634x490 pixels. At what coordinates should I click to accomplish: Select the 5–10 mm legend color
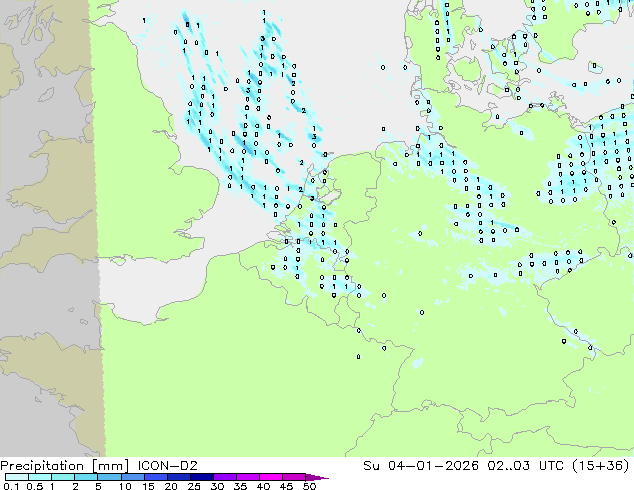coord(109,477)
